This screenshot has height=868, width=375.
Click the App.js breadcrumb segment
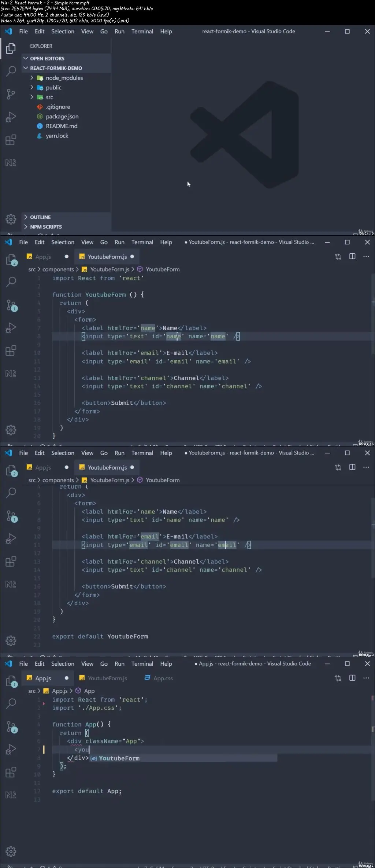pyautogui.click(x=59, y=691)
